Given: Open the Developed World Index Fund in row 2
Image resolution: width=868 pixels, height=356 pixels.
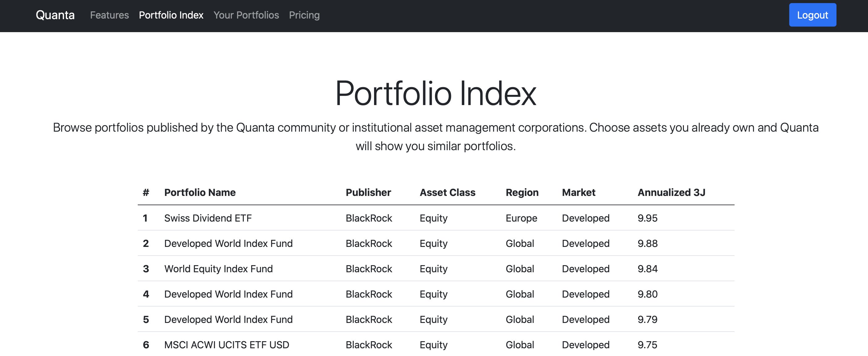Looking at the screenshot, I should point(228,243).
